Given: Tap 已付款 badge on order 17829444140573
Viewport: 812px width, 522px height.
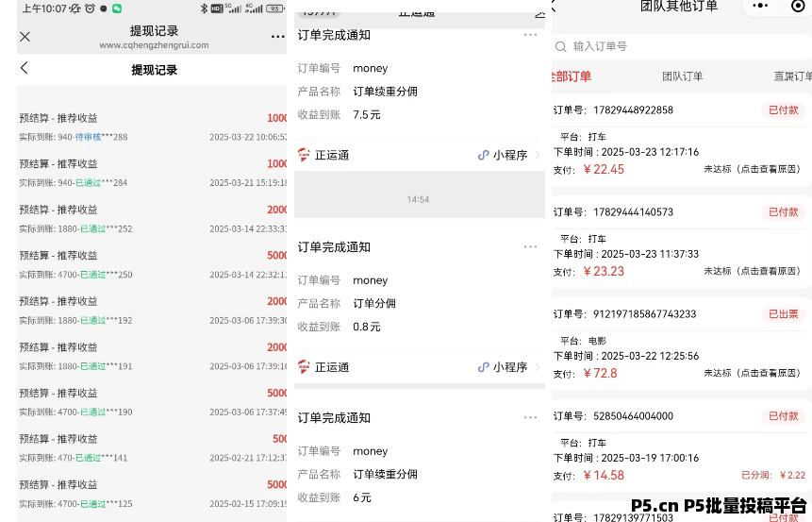Looking at the screenshot, I should click(783, 212).
